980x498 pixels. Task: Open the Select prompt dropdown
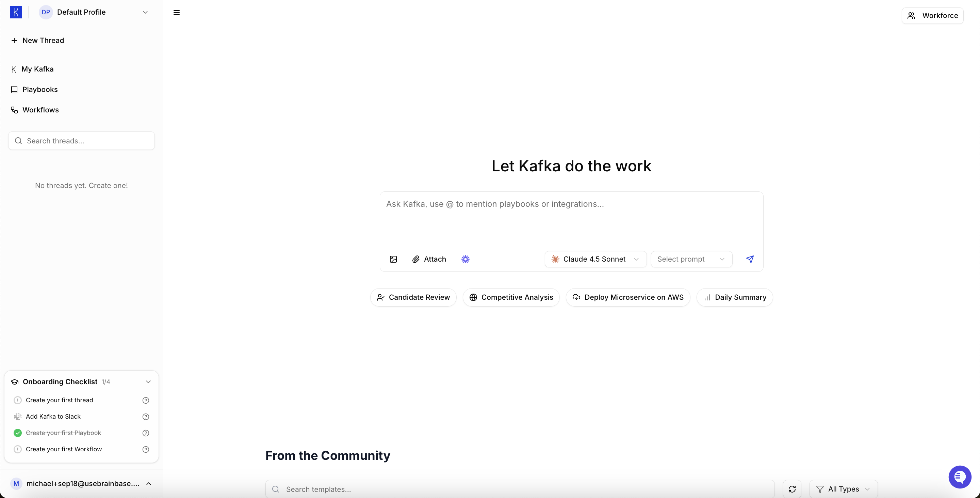(691, 259)
